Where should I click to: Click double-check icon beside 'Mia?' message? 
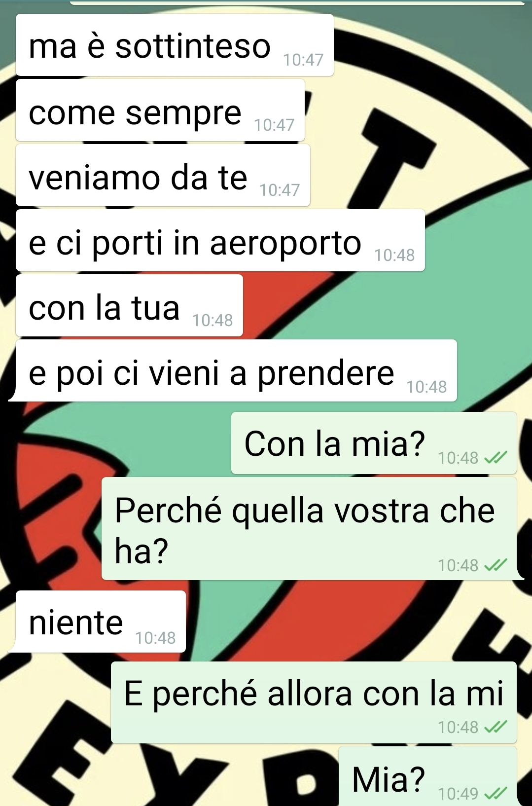pyautogui.click(x=496, y=794)
